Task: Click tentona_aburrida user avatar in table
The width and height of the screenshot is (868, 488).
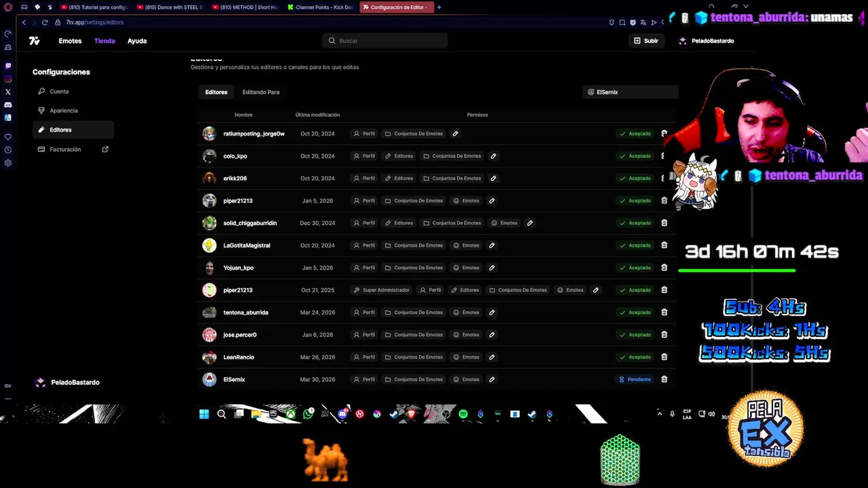Action: (x=210, y=312)
